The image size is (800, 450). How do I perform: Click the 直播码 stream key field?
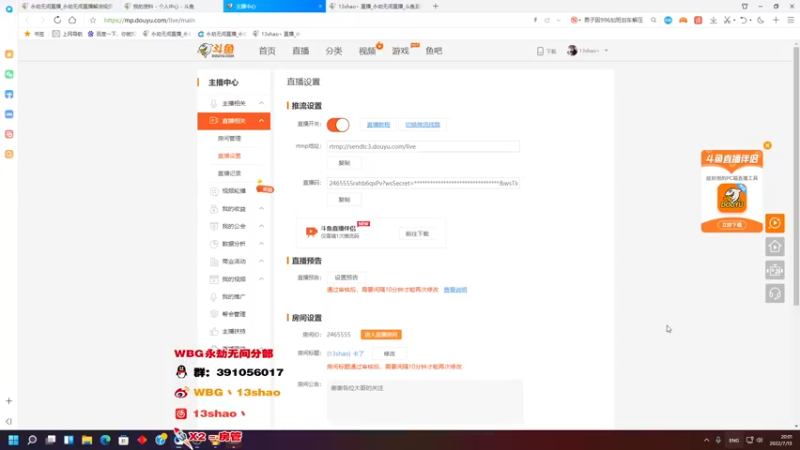click(423, 183)
